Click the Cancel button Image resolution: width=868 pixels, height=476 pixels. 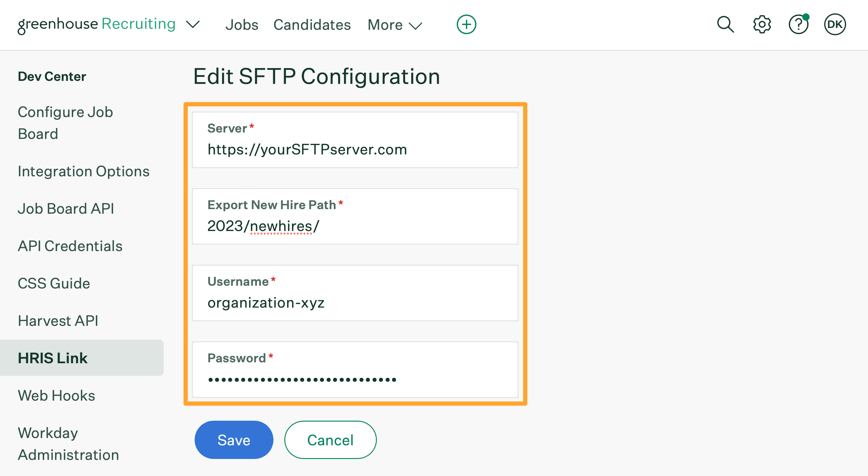coord(330,440)
